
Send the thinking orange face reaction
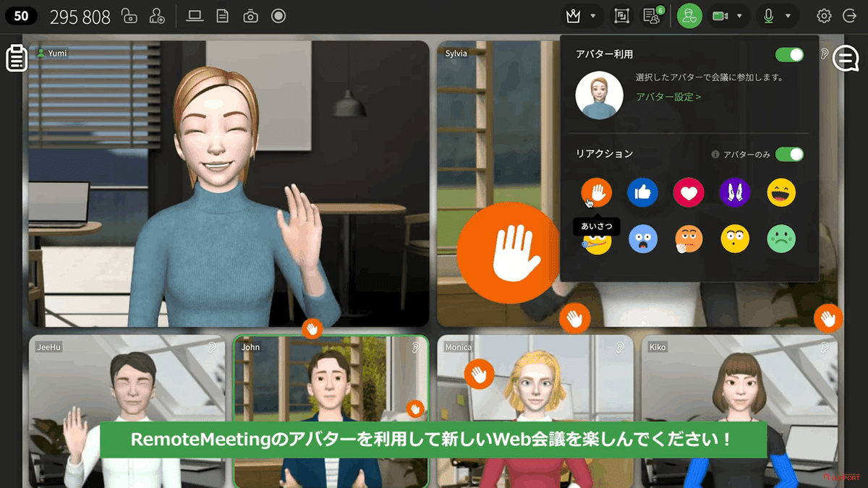tap(689, 239)
